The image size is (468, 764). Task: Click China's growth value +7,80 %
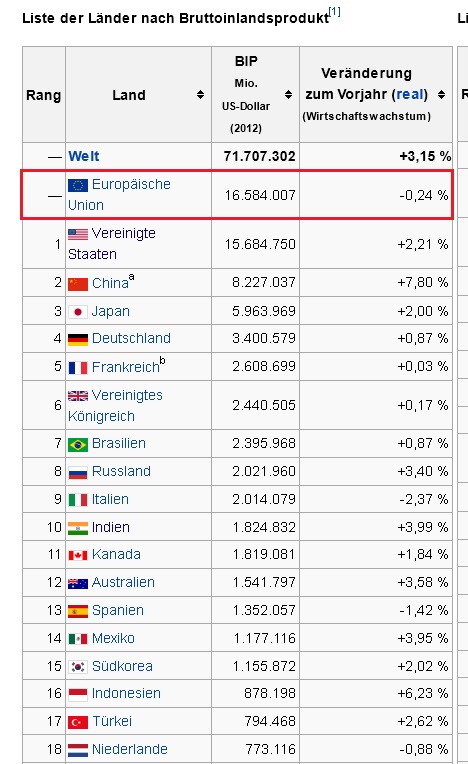[x=423, y=283]
